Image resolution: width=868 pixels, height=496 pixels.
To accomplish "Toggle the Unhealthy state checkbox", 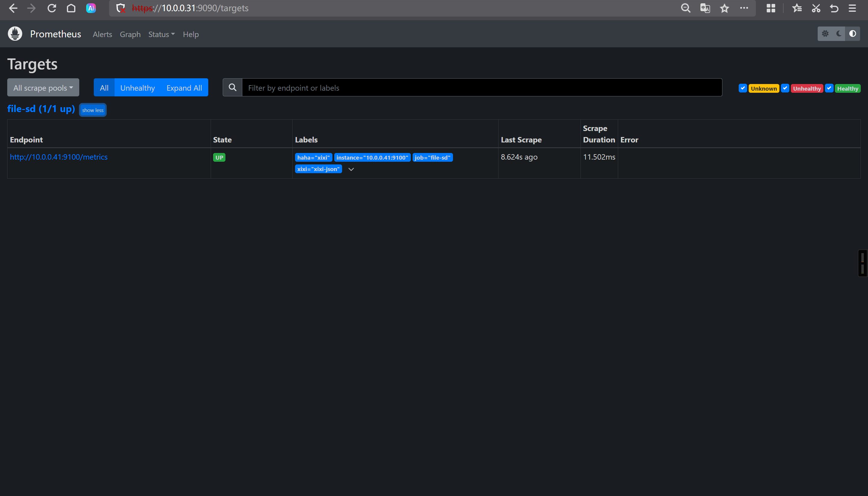I will click(x=785, y=88).
